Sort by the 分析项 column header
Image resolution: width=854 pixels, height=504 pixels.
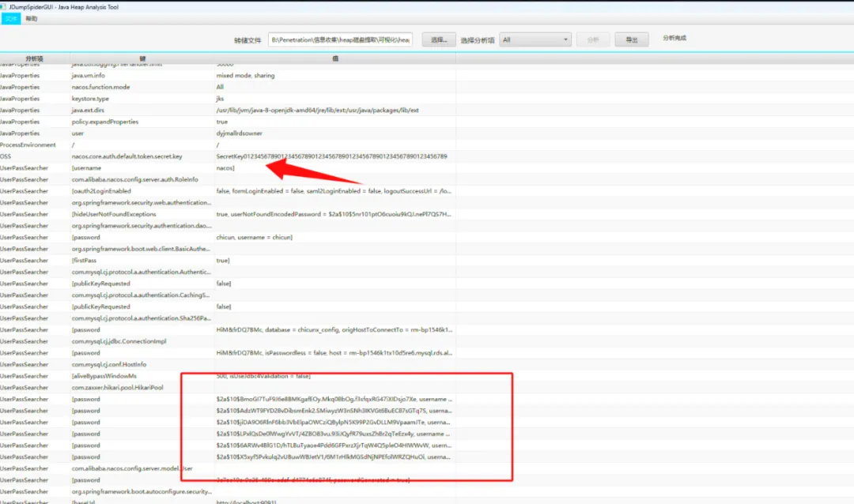click(34, 58)
